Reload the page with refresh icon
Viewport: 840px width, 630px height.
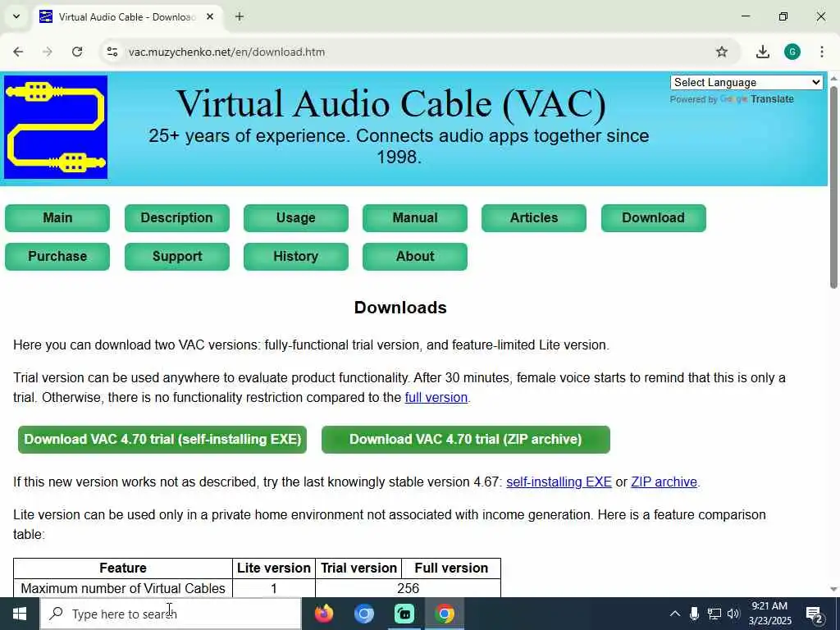click(77, 52)
